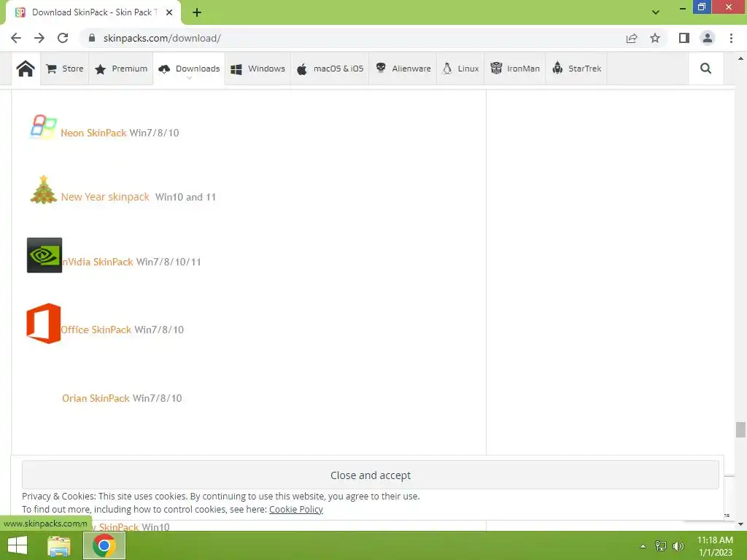Viewport: 747px width, 560px height.
Task: Click the IronMan mask icon
Action: coord(496,68)
